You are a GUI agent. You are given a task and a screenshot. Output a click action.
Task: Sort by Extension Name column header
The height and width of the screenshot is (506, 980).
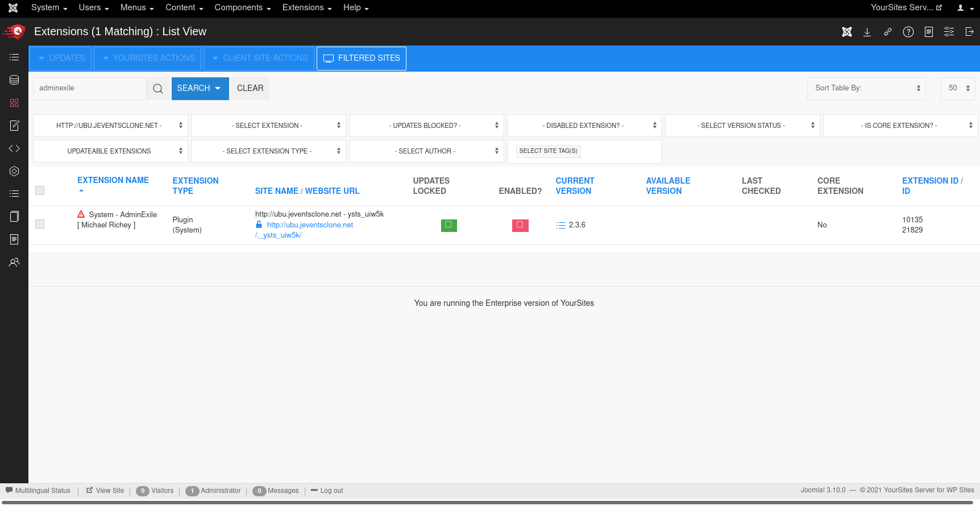(x=113, y=180)
